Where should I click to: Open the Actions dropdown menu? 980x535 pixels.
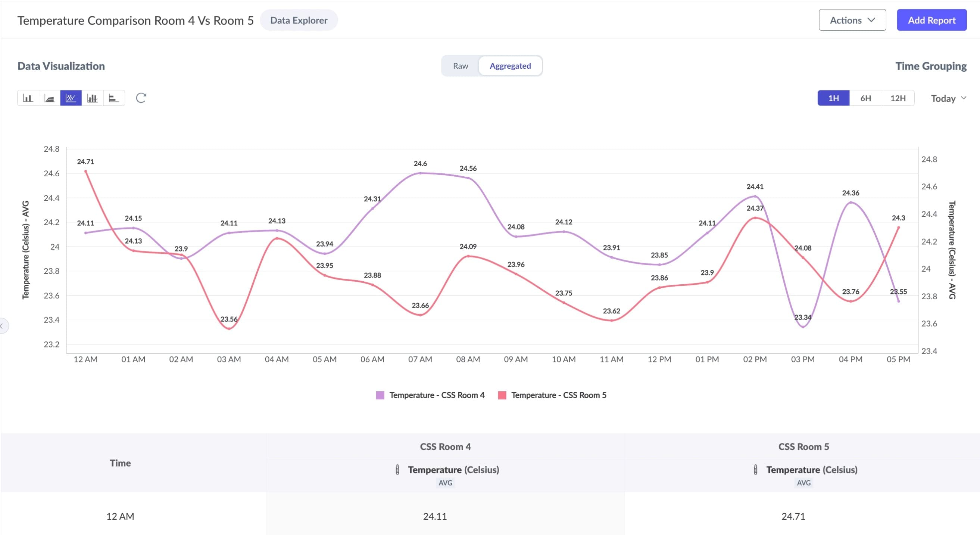tap(852, 20)
